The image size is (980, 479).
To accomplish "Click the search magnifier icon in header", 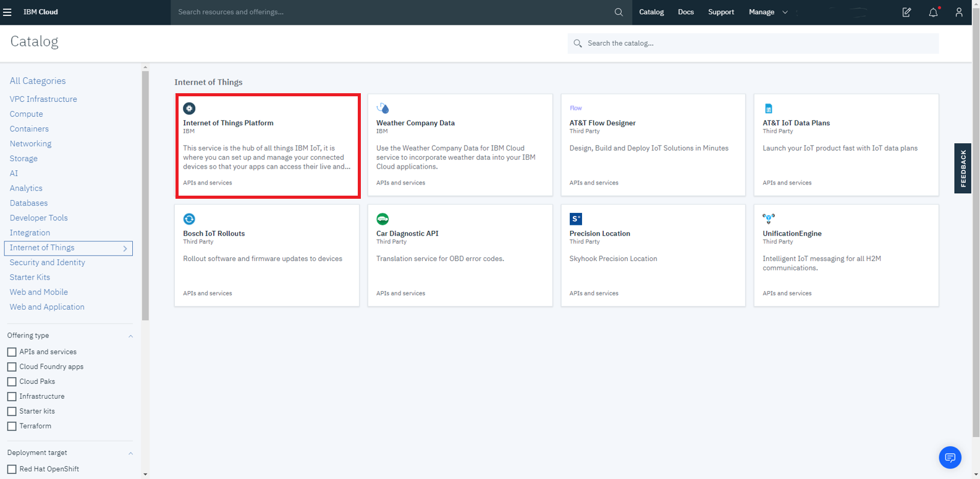I will pos(619,12).
